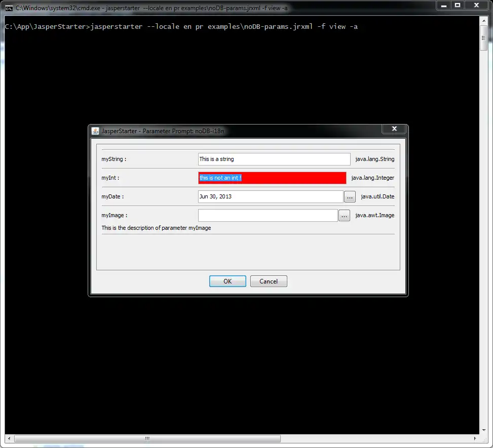Click the 'java.awt.Image' type text

(375, 216)
